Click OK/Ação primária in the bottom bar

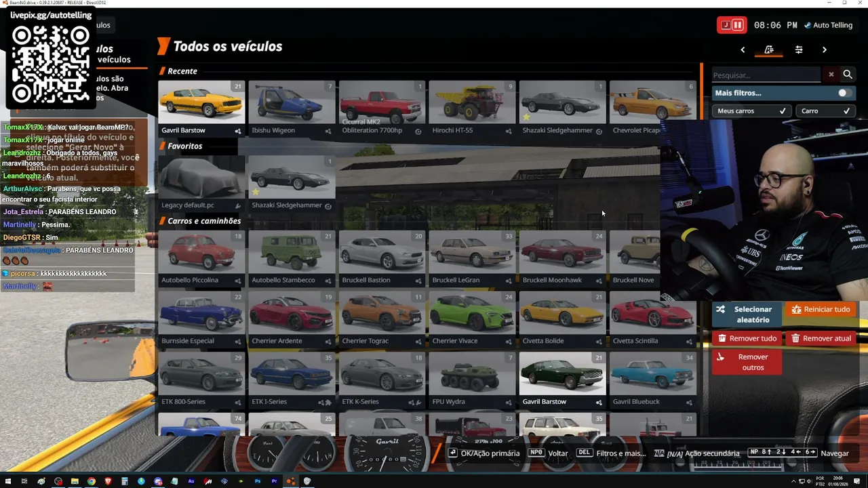pos(484,453)
